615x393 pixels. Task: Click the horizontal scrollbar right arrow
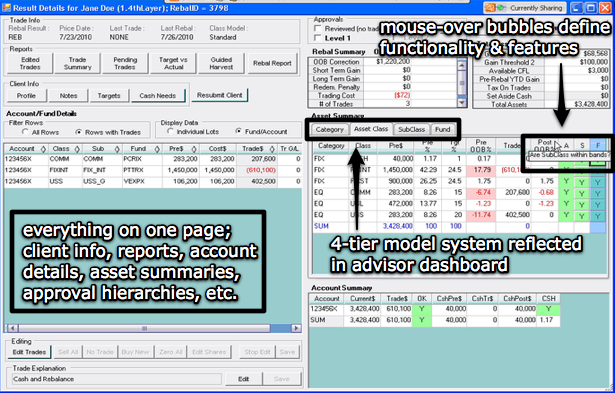297,328
